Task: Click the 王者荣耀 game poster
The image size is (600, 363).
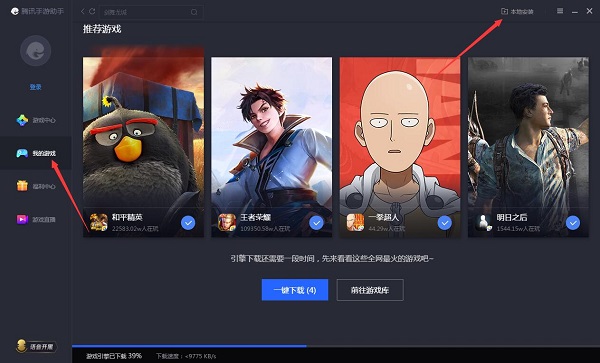Action: [x=271, y=147]
